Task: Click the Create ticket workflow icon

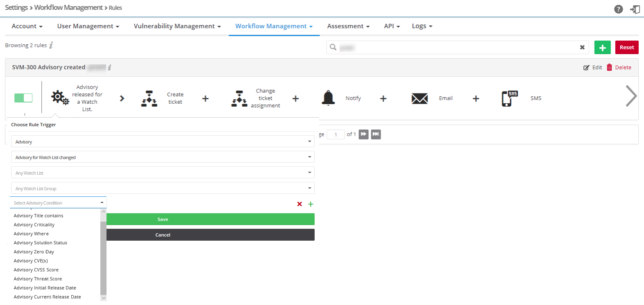Action: click(x=149, y=98)
